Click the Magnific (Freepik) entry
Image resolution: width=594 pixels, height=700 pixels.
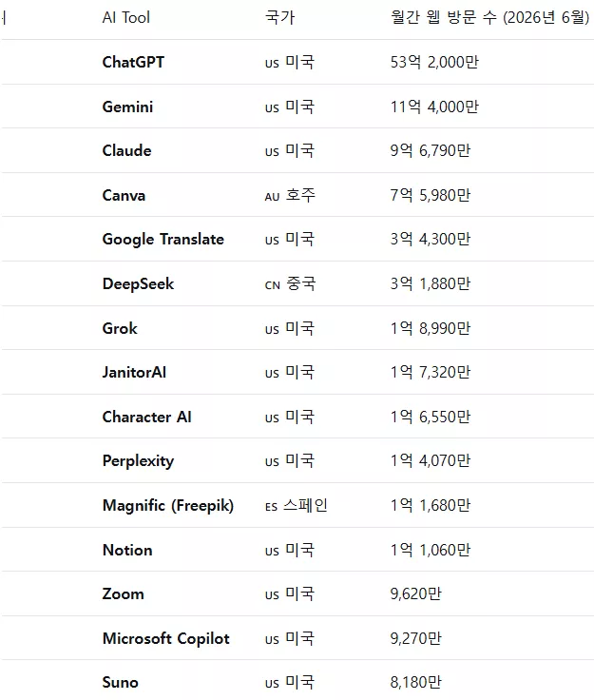click(167, 506)
